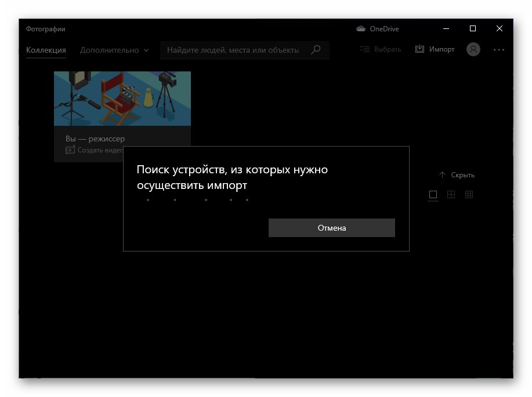The image size is (532, 397).
Task: Hide the panel using Скрыть
Action: (463, 174)
